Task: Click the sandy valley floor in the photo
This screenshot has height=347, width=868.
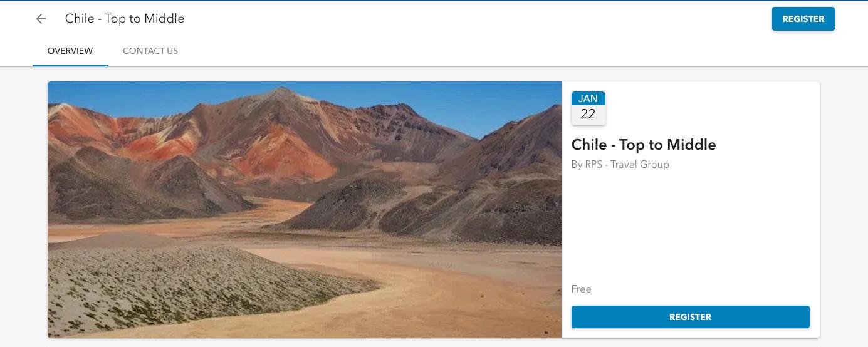Action: 376,282
